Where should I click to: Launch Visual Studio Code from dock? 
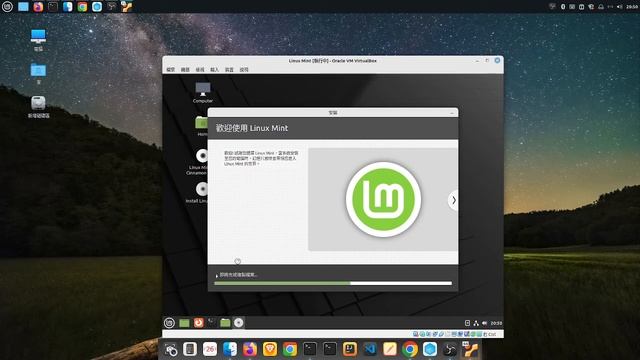370,349
